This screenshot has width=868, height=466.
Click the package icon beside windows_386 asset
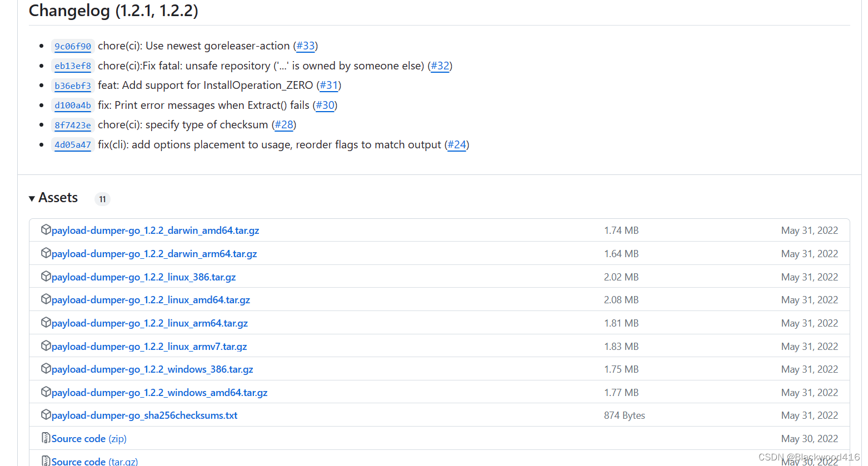pos(46,368)
